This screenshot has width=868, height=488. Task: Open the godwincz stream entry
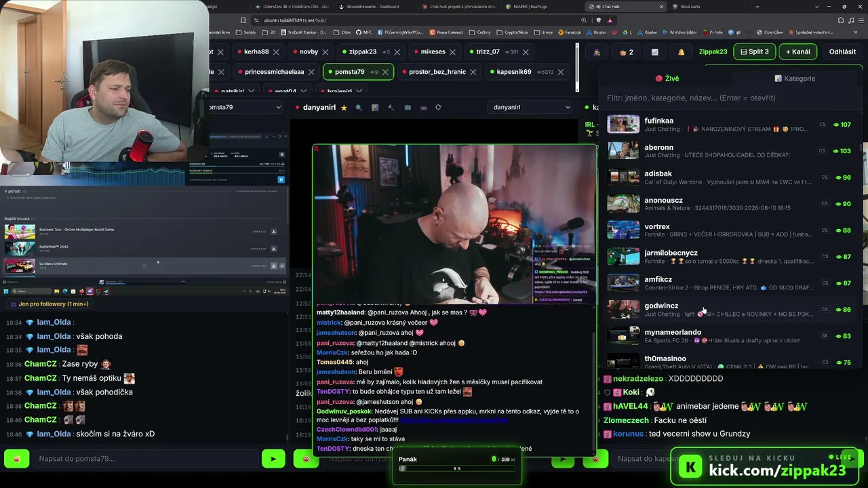click(x=730, y=310)
